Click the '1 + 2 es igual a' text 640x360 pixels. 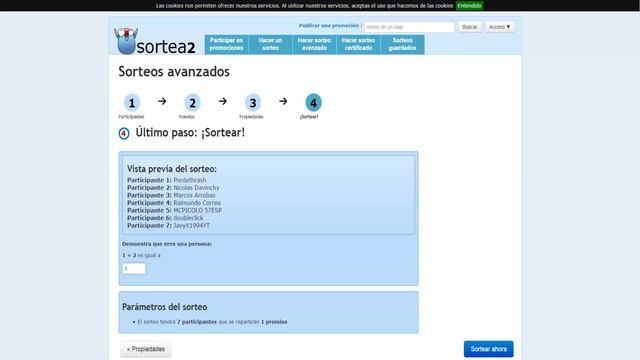pos(142,256)
